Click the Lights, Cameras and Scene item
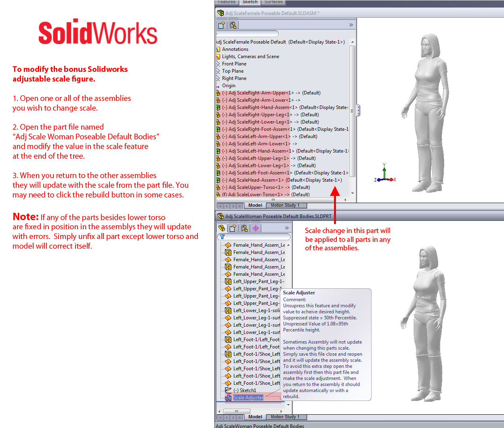Image resolution: width=504 pixels, height=428 pixels. (251, 56)
